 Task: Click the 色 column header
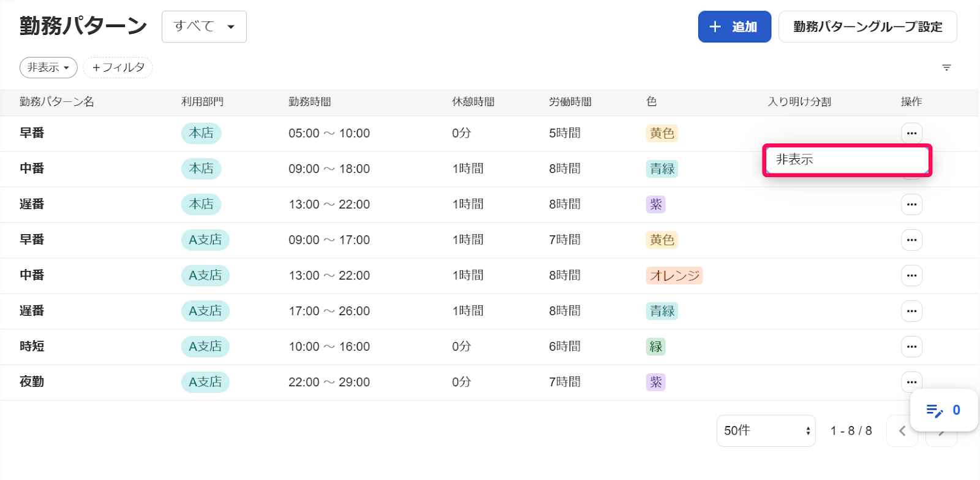652,102
